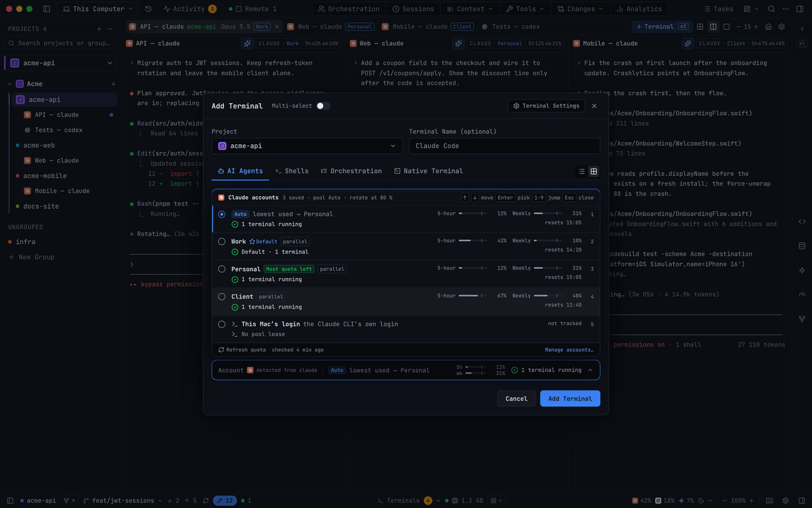
Task: Collapse the Account summary chevron
Action: pyautogui.click(x=590, y=370)
